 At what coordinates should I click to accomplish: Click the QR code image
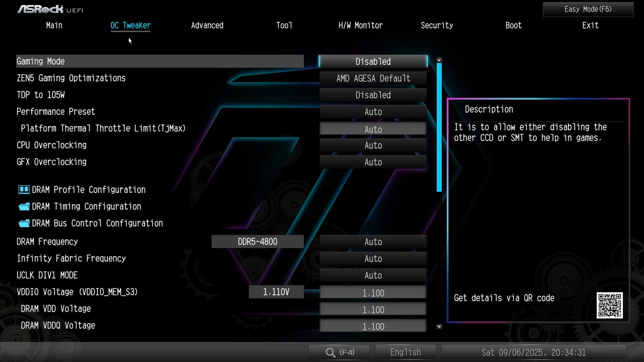pyautogui.click(x=609, y=305)
